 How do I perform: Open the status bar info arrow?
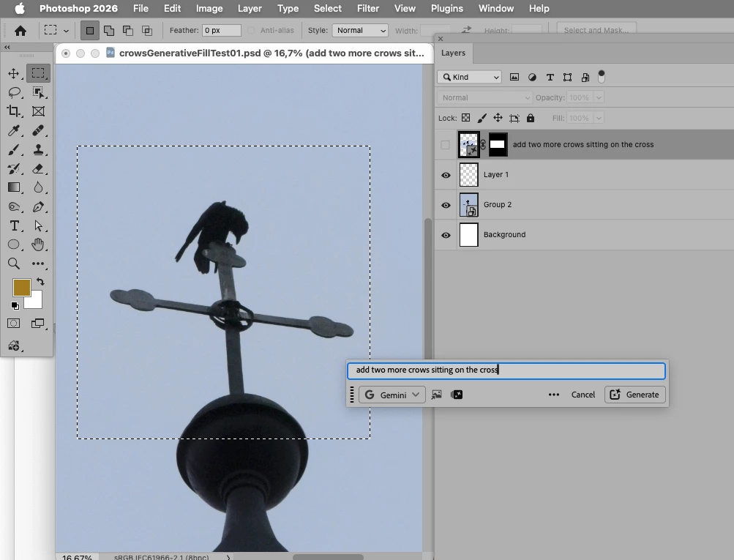[228, 557]
